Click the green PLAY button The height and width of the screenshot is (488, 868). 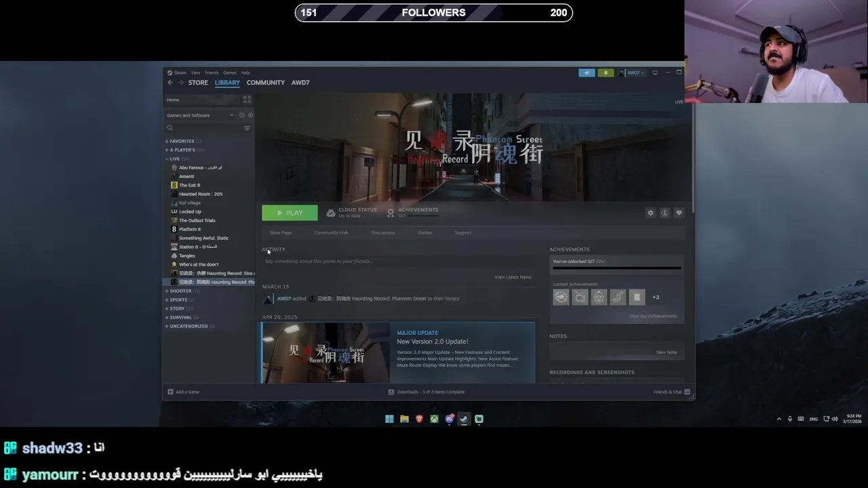point(290,213)
